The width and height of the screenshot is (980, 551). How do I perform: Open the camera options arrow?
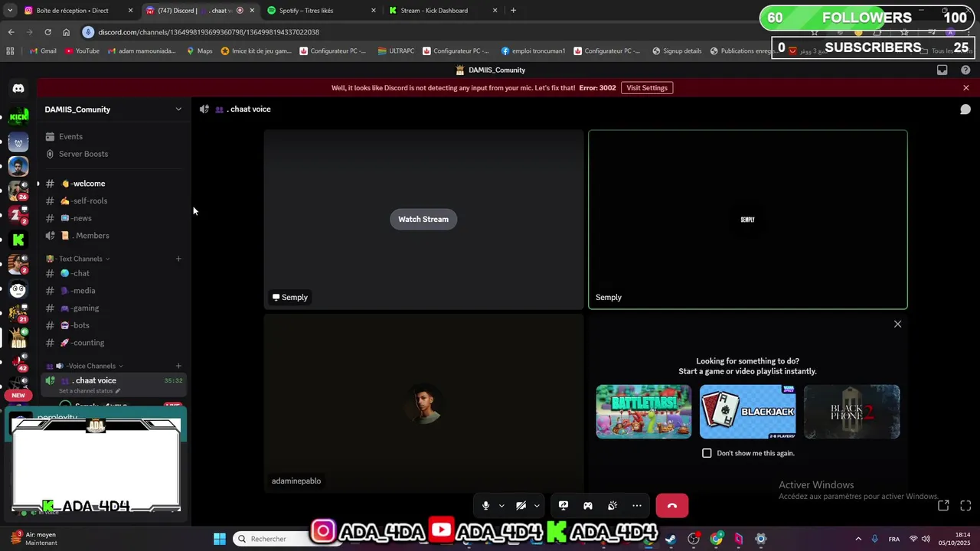(537, 506)
